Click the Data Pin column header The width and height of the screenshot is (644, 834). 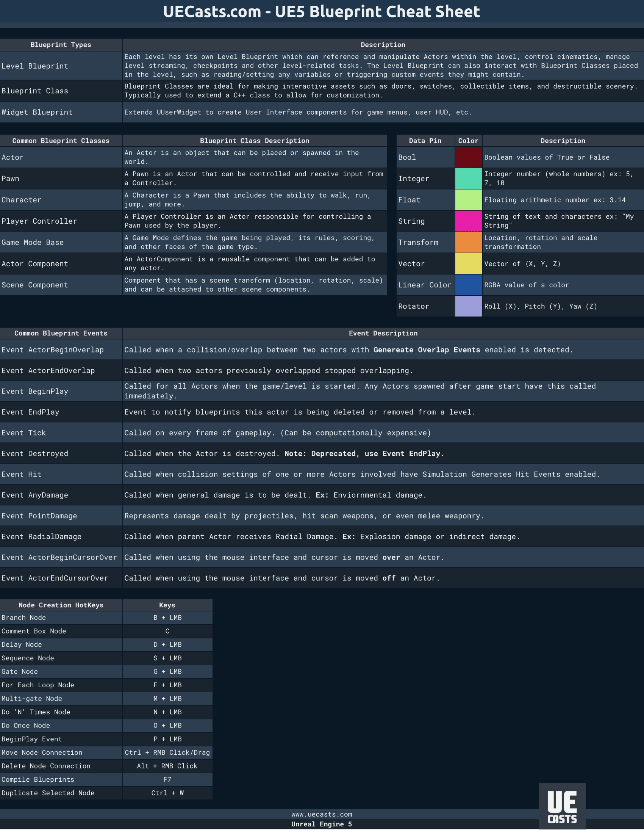(x=425, y=141)
